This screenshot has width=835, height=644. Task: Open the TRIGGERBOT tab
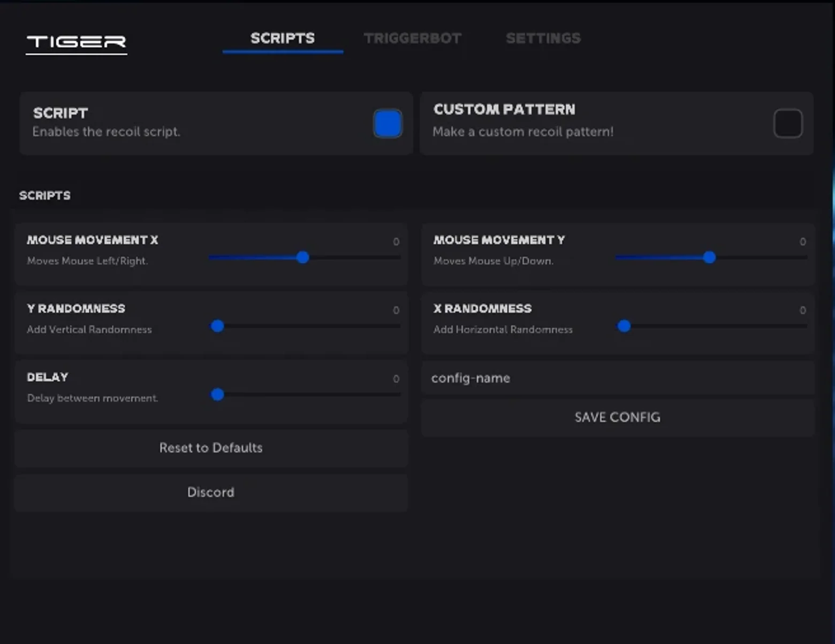pos(413,39)
